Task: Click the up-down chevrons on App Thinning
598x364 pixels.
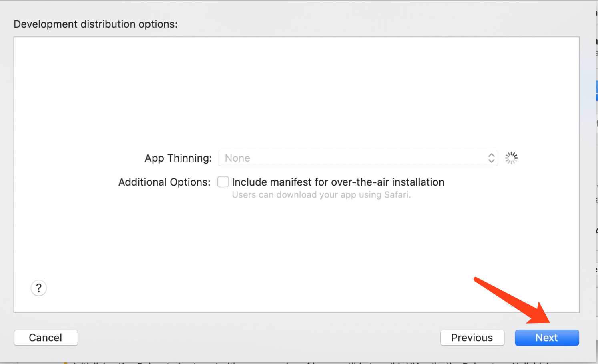Action: point(491,158)
